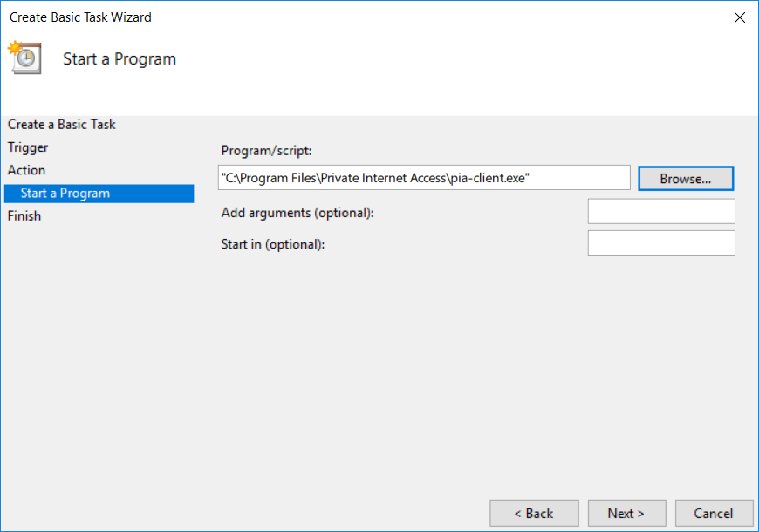Click the task wizard clock icon
The height and width of the screenshot is (532, 759).
[24, 57]
